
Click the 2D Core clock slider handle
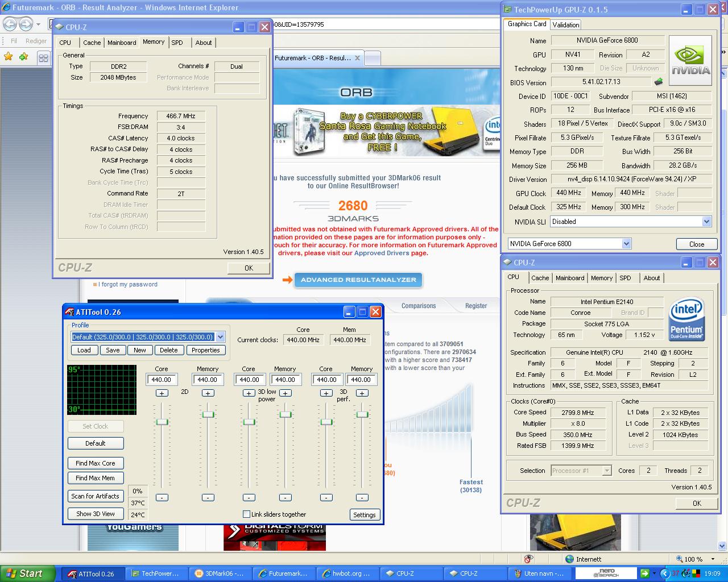[x=162, y=422]
